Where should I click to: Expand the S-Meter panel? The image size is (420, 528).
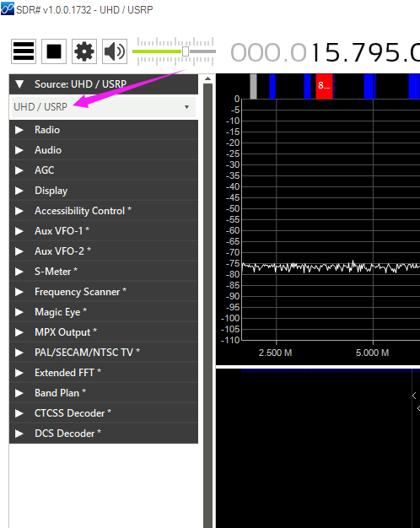pyautogui.click(x=104, y=272)
